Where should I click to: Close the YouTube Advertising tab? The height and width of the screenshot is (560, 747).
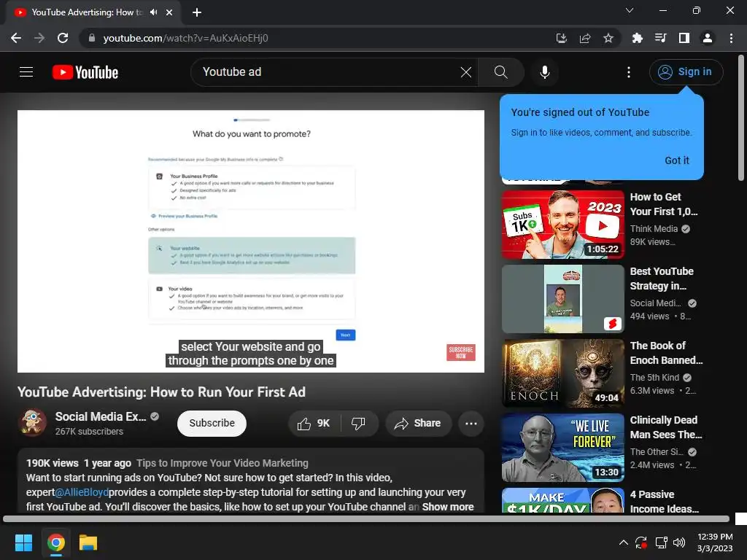click(x=169, y=12)
